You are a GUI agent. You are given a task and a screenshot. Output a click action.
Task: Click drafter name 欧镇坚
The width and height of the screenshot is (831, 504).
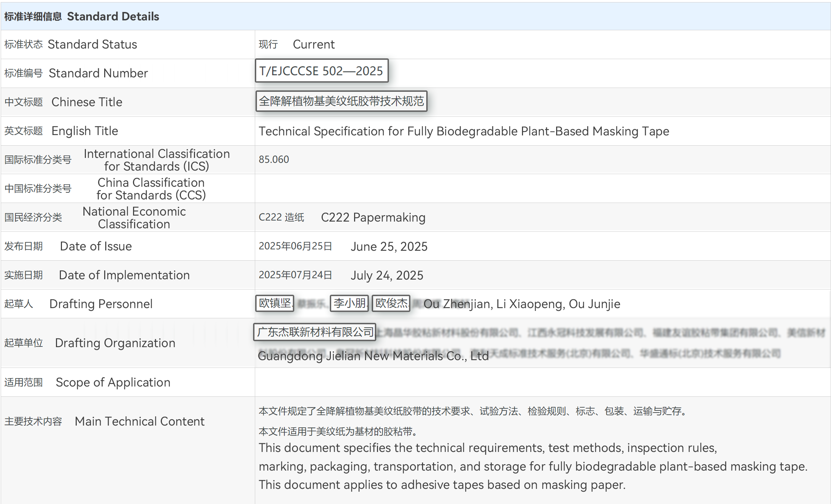click(275, 303)
